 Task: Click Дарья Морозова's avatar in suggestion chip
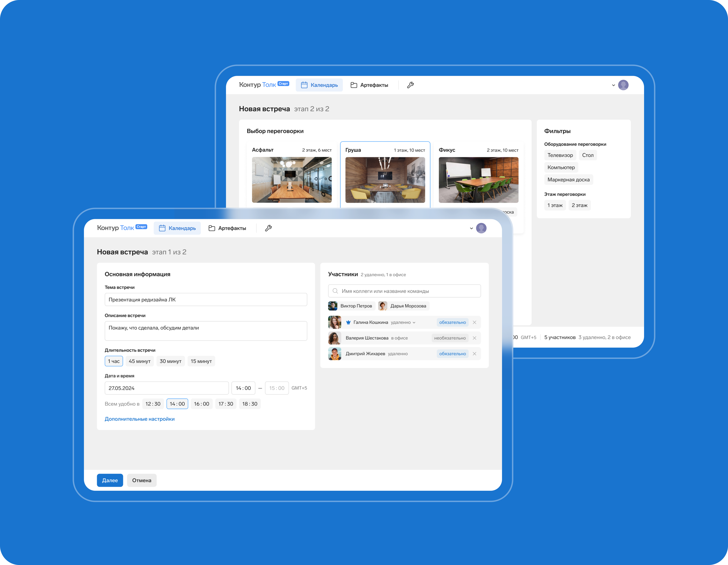(x=383, y=306)
